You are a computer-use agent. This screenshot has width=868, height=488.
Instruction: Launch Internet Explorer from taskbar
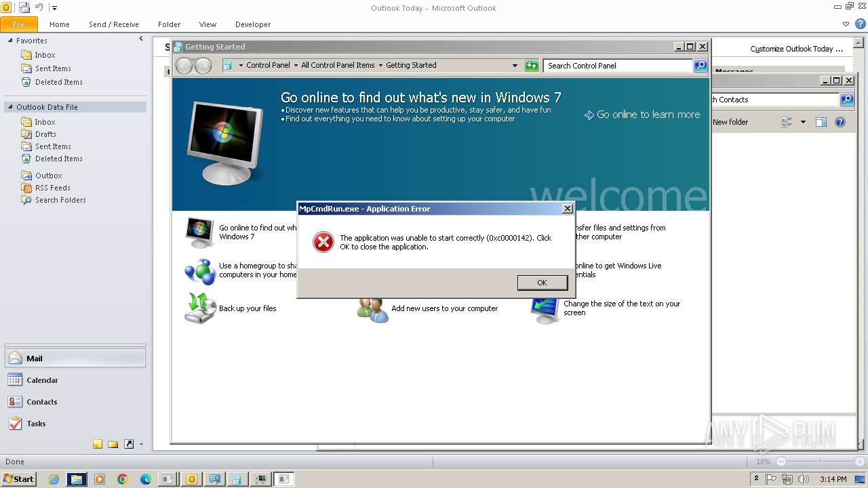tap(54, 479)
